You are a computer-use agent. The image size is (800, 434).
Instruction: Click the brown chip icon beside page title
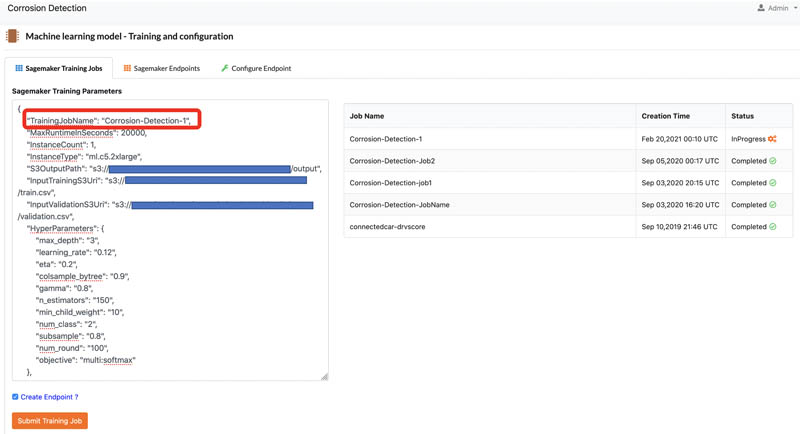[12, 36]
